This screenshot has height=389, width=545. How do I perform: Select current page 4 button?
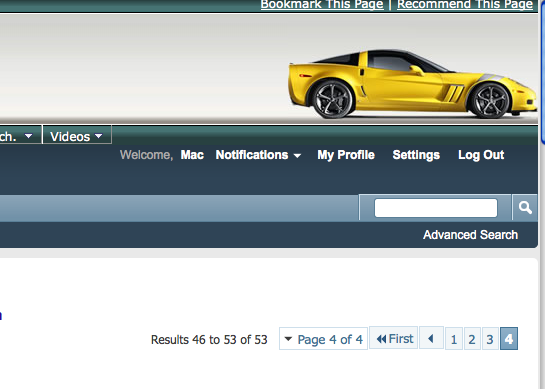509,339
